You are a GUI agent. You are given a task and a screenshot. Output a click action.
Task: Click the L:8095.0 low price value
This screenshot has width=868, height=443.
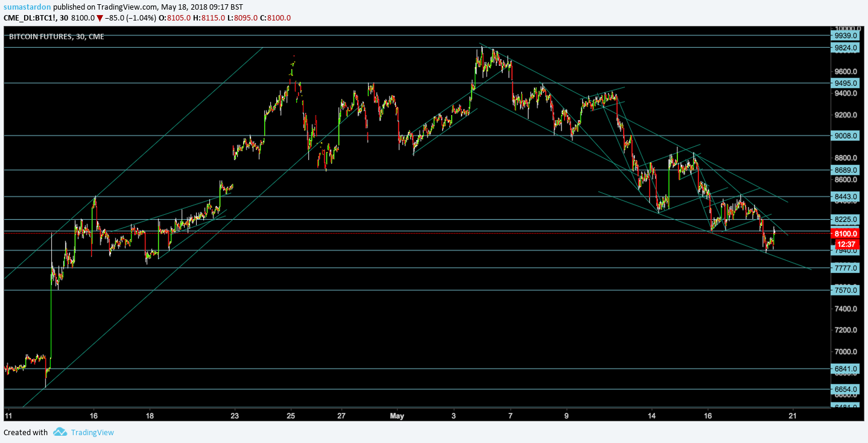242,18
